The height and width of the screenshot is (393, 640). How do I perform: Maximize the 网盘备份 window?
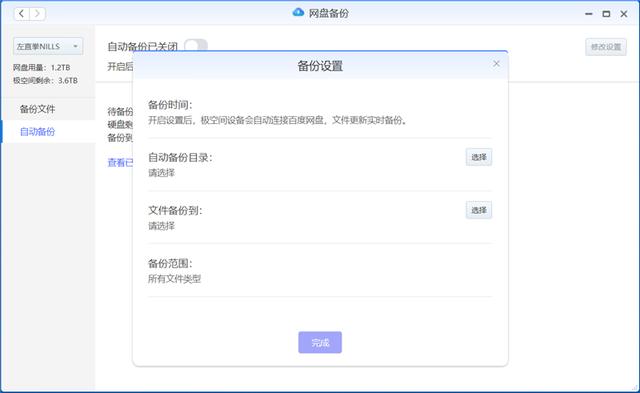click(607, 14)
